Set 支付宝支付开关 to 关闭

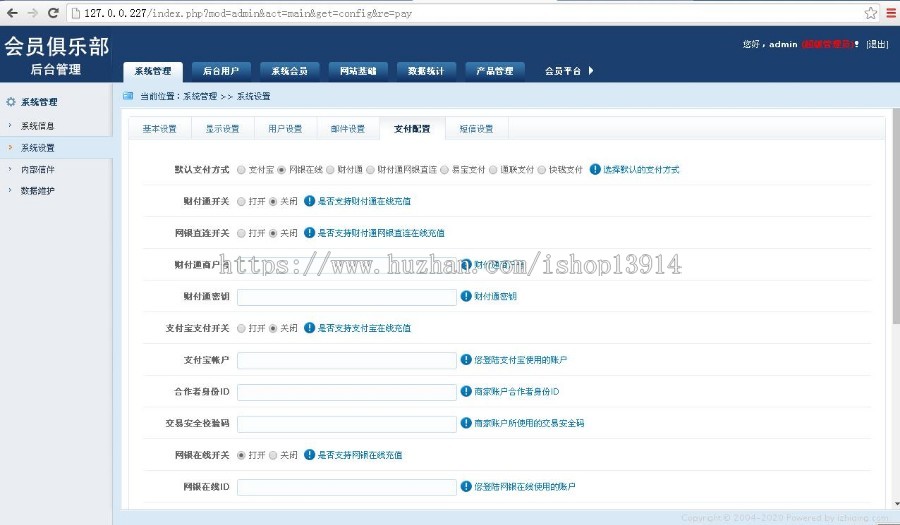273,328
